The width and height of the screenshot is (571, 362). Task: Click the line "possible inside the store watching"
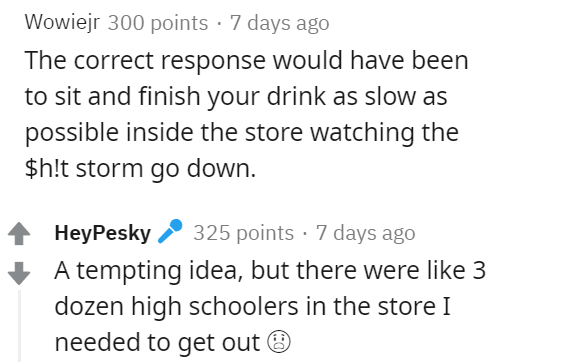pos(219,132)
